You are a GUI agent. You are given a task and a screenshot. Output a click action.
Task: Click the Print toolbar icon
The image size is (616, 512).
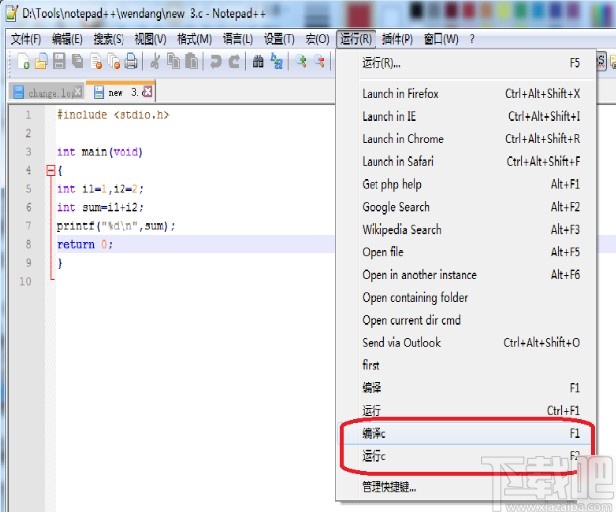click(x=132, y=62)
